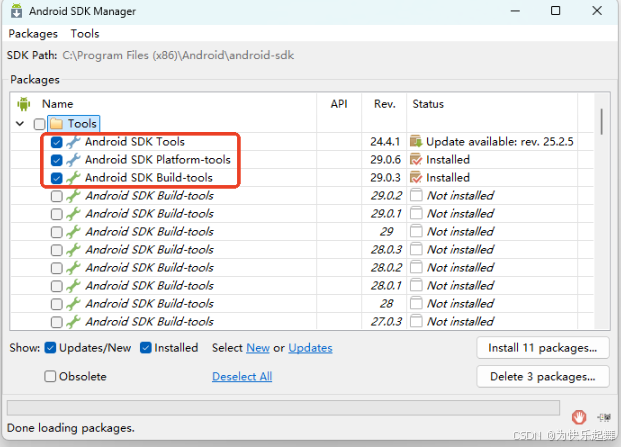Click the Status column header
Image resolution: width=621 pixels, height=447 pixels.
(428, 104)
